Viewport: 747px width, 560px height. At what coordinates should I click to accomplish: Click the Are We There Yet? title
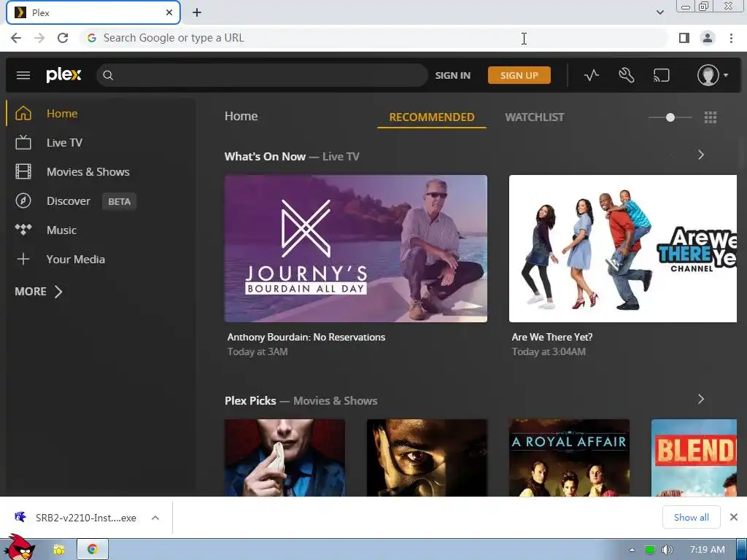(552, 337)
